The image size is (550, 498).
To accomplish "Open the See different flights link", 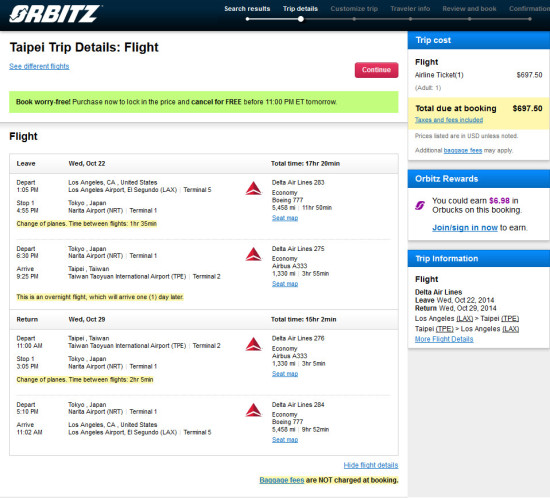I will tap(39, 66).
